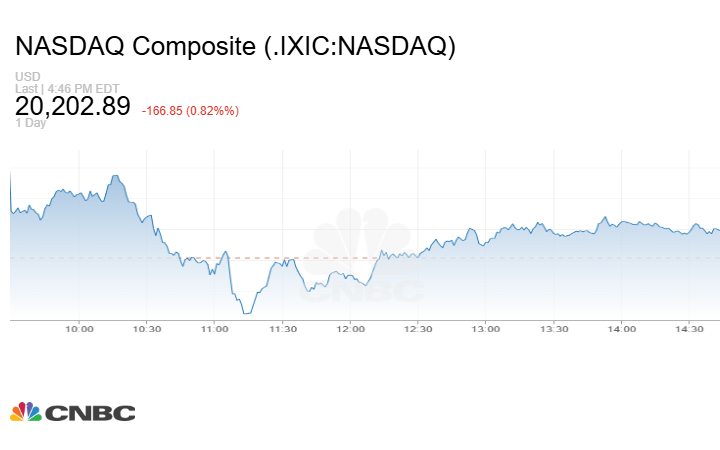Screen dimensions: 720x450
Task: Click the CNBC peacock logo icon
Action: point(26,411)
